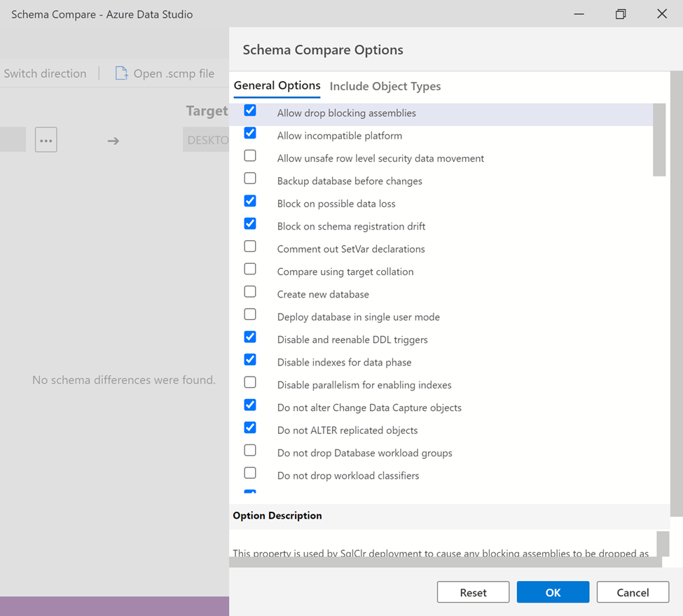Enable Backup database before changes

[x=250, y=178]
